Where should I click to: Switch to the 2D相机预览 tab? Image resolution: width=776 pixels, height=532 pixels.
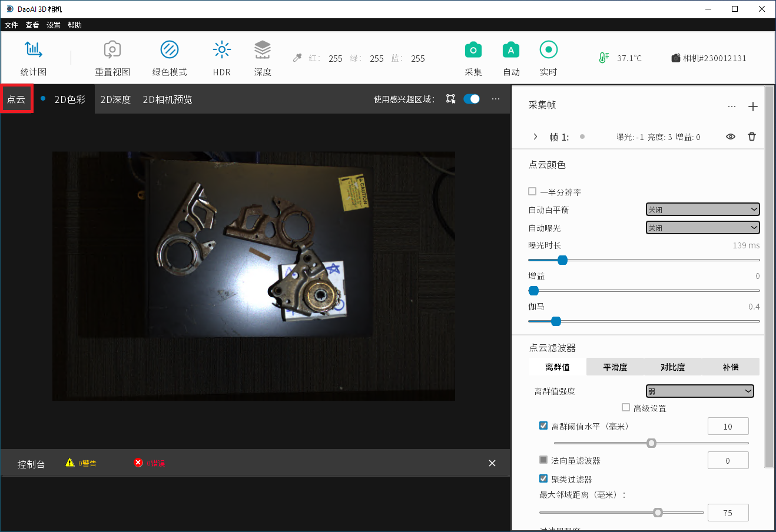(x=167, y=99)
